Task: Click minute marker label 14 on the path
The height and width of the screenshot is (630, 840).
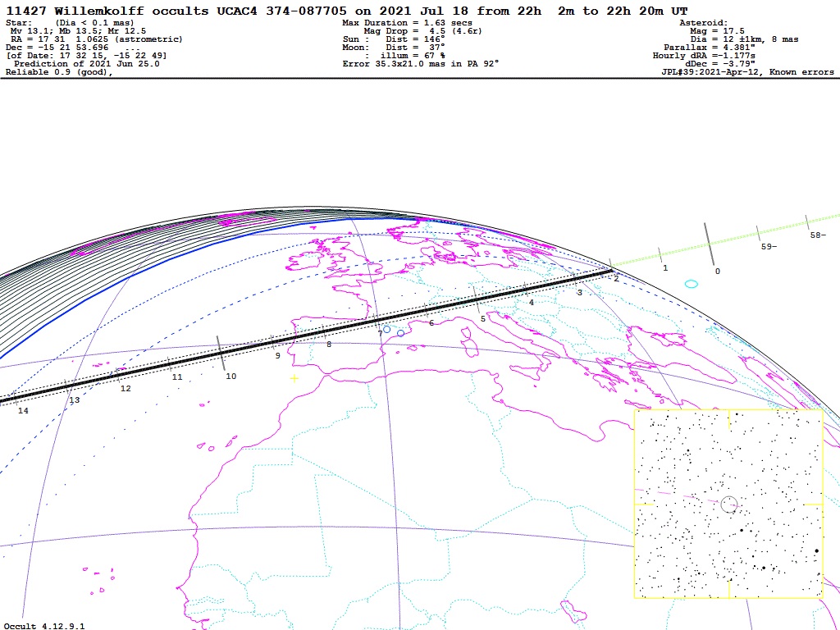Action: 23,410
